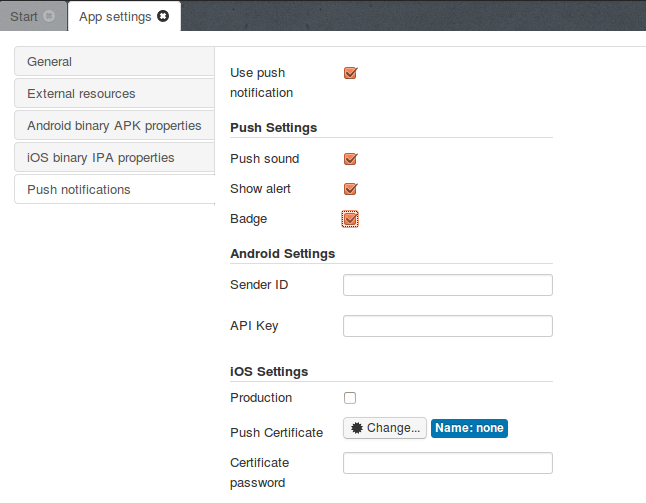Image resolution: width=646 pixels, height=503 pixels.
Task: Click the Name: none certificate badge
Action: pos(469,428)
